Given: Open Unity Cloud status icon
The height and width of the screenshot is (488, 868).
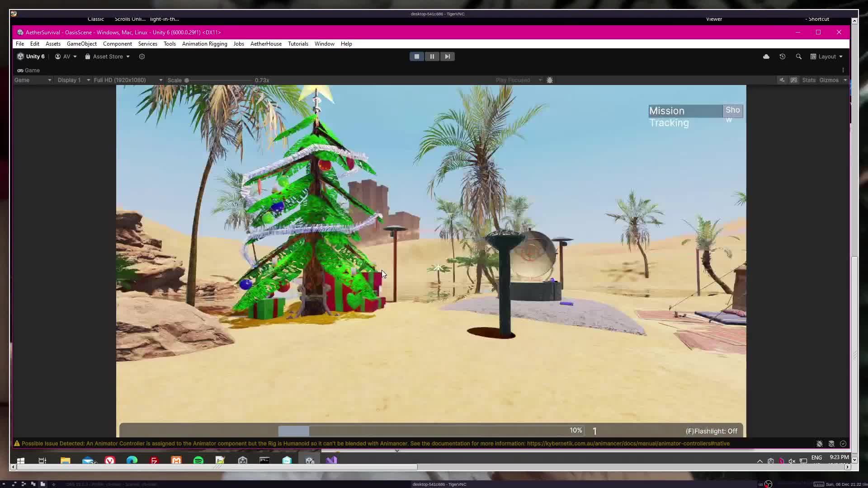Looking at the screenshot, I should click(x=766, y=56).
